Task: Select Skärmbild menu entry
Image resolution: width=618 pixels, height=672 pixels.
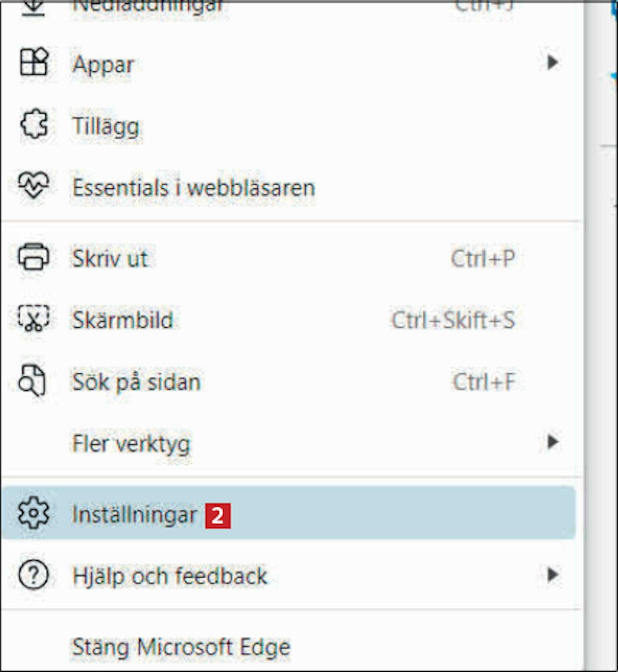Action: coord(123,320)
